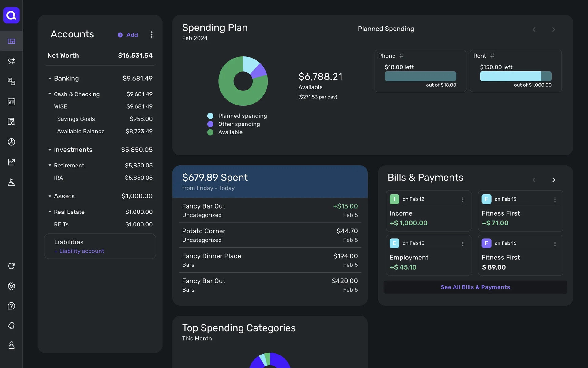Click the Add account button
588x368 pixels.
pyautogui.click(x=128, y=35)
